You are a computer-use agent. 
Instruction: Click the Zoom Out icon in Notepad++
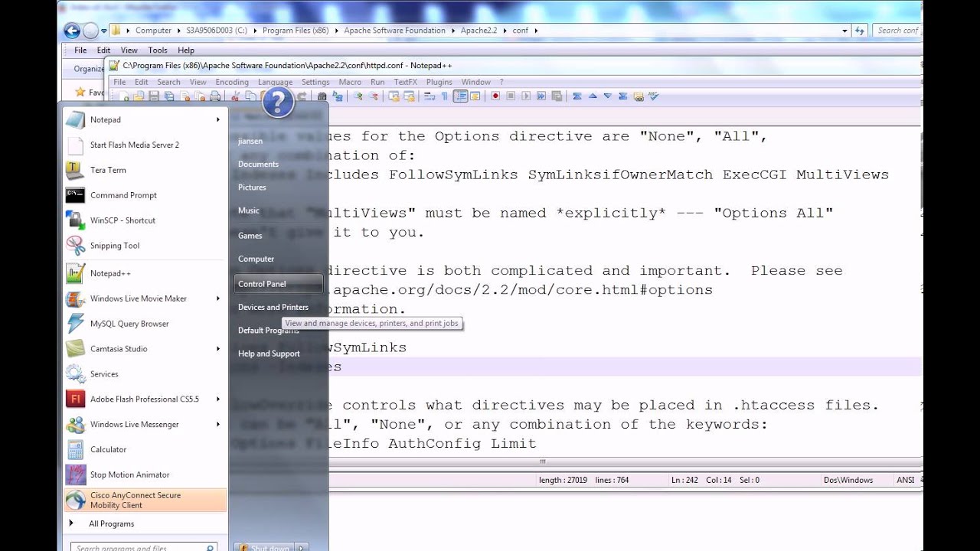click(x=373, y=96)
